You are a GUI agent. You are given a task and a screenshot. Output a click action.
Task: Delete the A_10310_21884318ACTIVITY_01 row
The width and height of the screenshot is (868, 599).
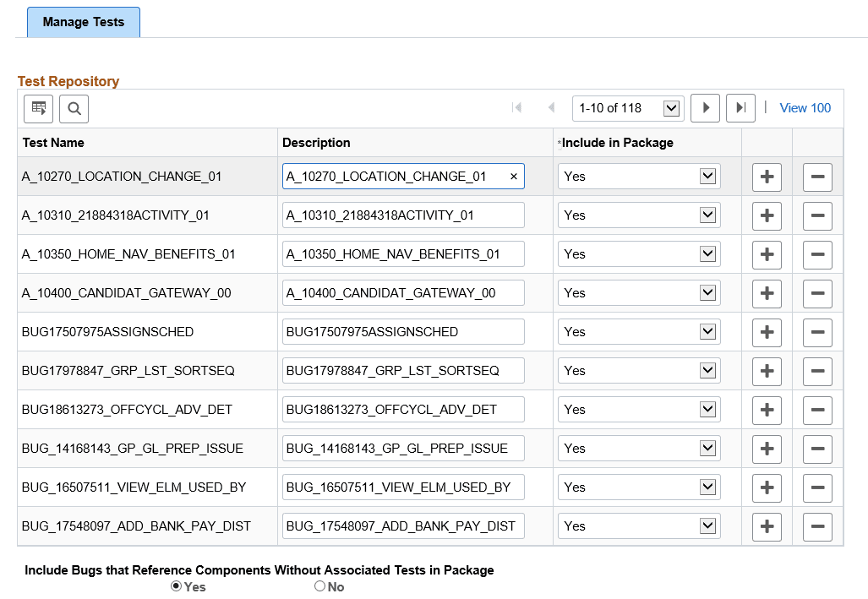(x=816, y=215)
